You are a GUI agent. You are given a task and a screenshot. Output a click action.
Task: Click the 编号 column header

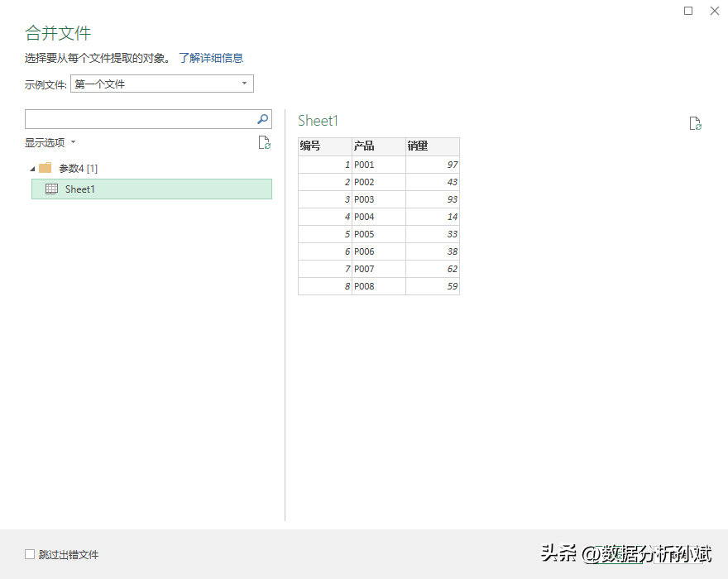pos(325,146)
